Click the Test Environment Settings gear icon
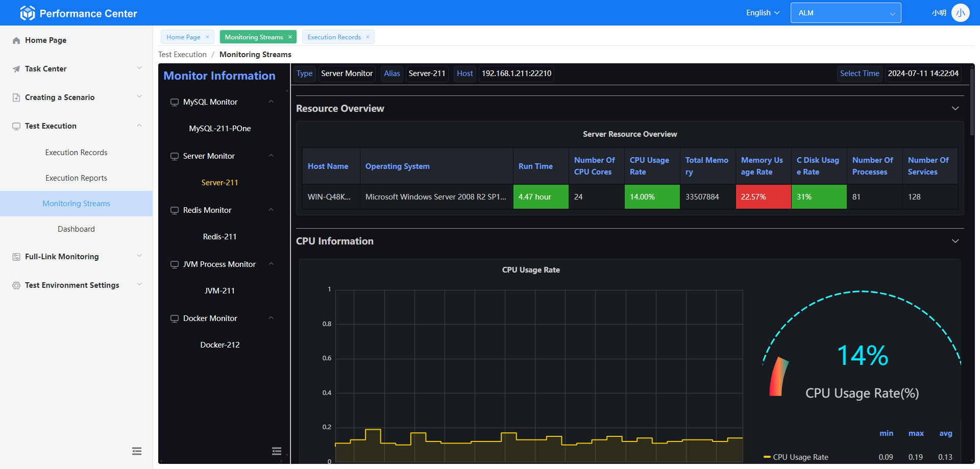This screenshot has width=980, height=469. click(x=16, y=285)
